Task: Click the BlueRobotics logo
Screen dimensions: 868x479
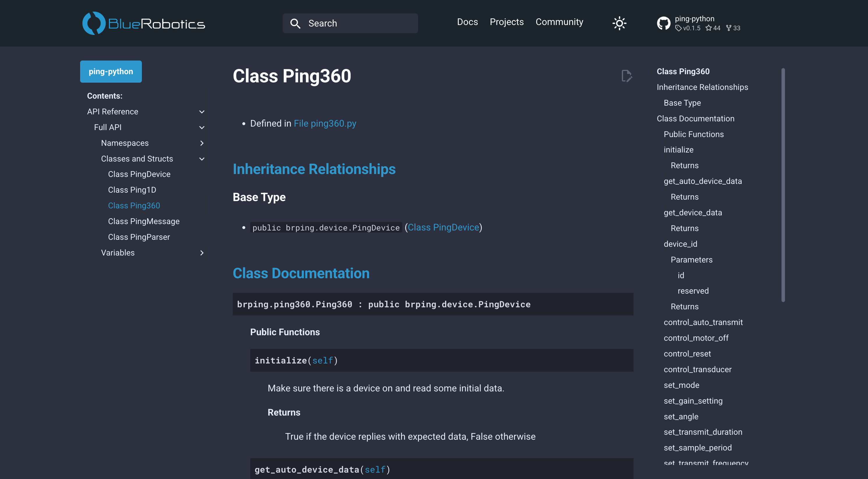Action: [144, 23]
